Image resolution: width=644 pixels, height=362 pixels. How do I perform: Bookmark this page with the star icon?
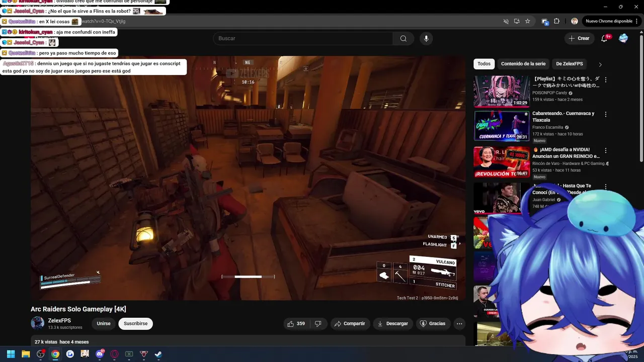pos(527,21)
